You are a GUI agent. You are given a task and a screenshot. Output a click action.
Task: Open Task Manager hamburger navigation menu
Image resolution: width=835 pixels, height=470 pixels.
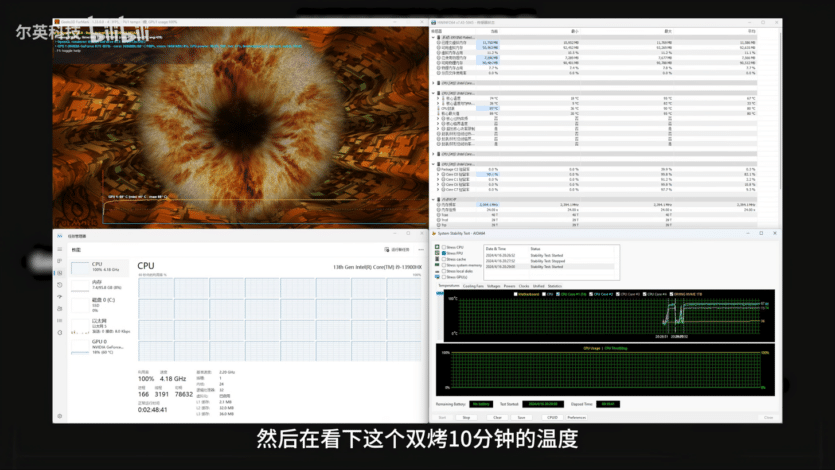coord(60,249)
